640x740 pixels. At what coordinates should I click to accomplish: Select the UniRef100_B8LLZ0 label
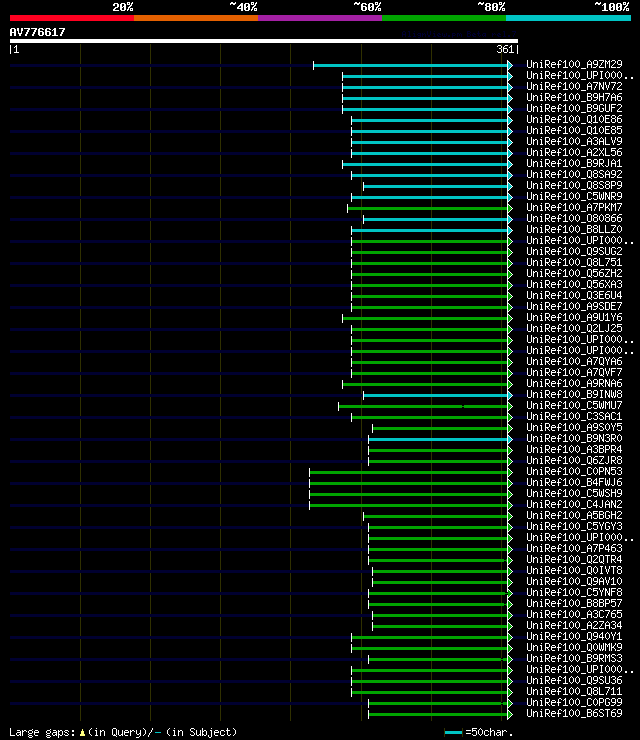[x=574, y=229]
